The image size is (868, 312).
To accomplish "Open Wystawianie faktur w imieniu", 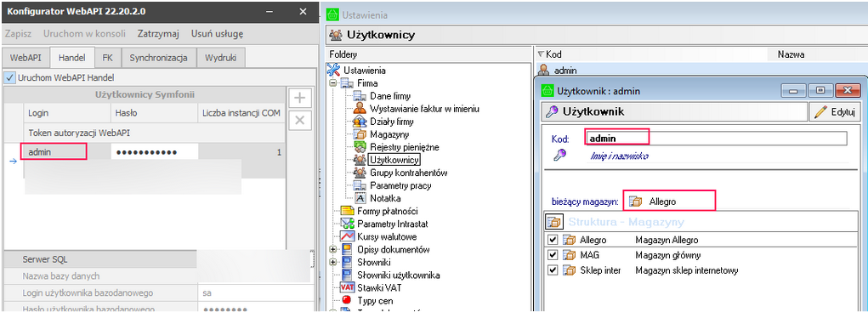I will pos(424,109).
